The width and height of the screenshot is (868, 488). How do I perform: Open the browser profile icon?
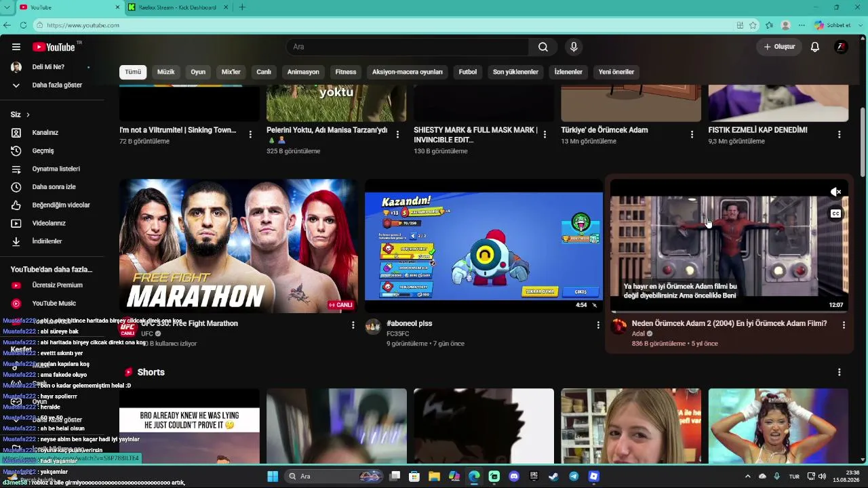pyautogui.click(x=785, y=25)
